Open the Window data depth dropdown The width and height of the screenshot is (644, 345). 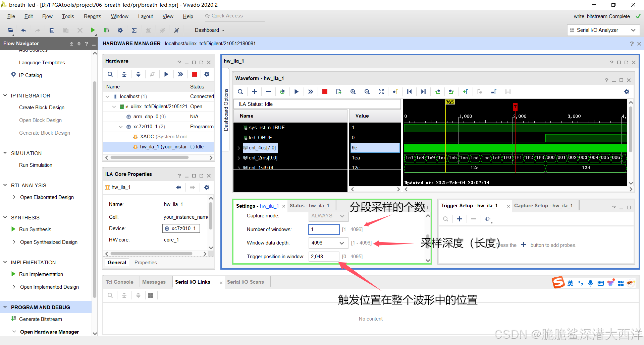(x=328, y=243)
